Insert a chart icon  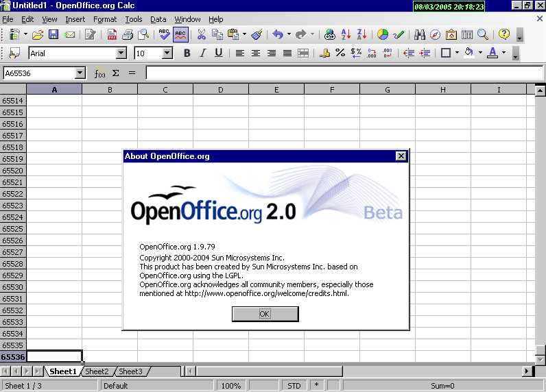click(382, 34)
